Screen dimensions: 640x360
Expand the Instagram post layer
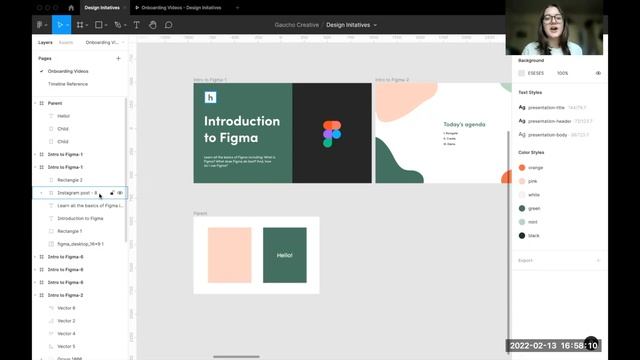[41, 193]
